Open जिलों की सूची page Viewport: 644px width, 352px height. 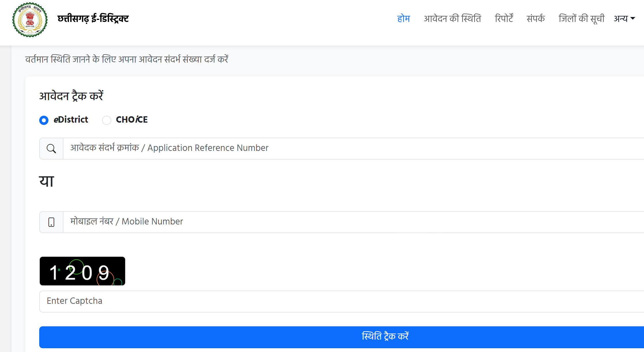581,18
